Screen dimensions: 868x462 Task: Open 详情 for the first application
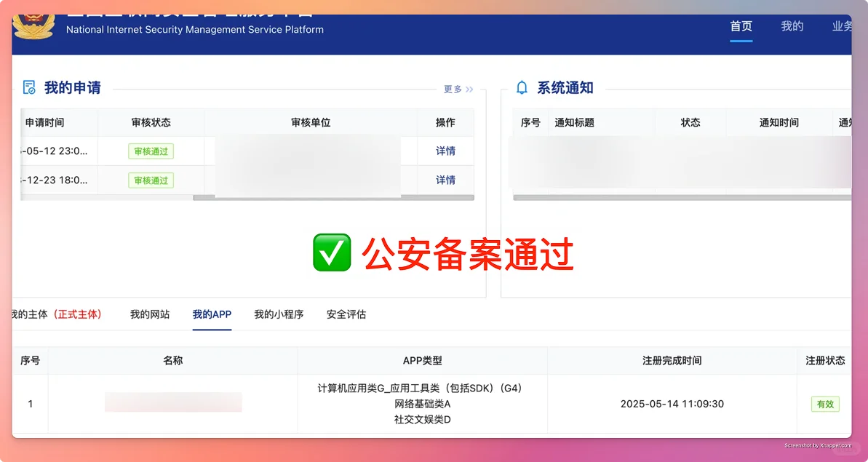coord(446,151)
